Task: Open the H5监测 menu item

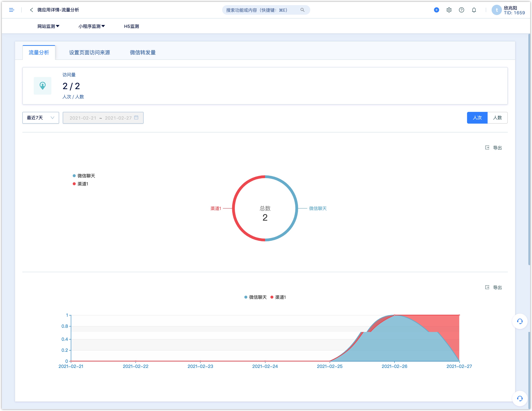Action: pos(131,26)
